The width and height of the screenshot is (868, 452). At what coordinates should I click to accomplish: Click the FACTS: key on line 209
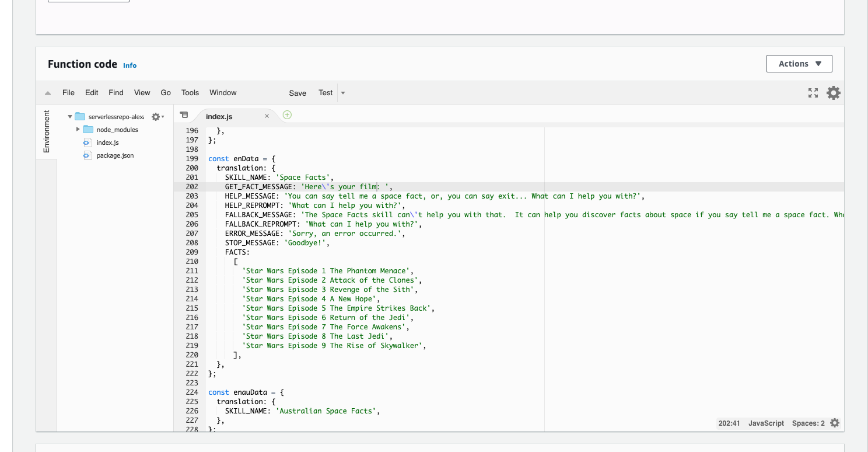pos(237,252)
